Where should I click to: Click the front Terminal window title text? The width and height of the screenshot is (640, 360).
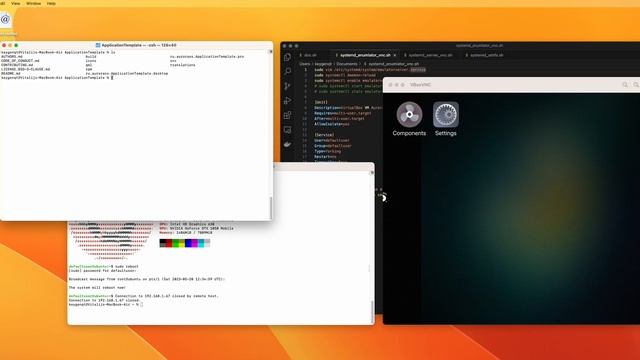(139, 45)
